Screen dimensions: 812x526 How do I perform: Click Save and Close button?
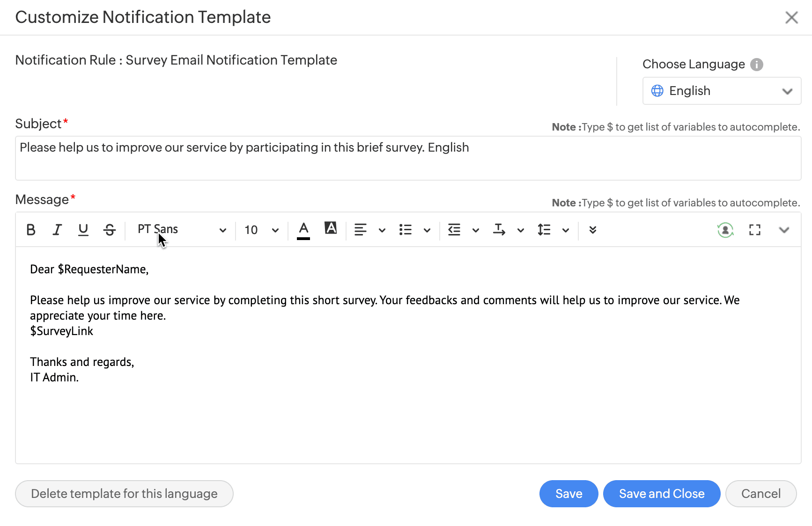(x=661, y=494)
